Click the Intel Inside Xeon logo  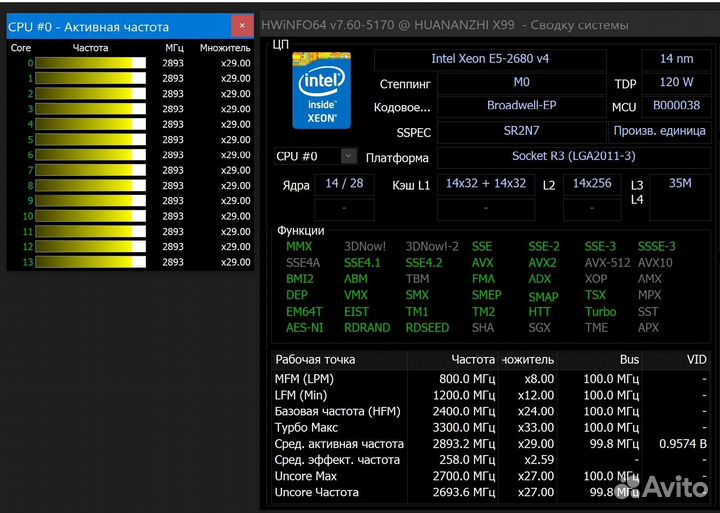click(x=321, y=90)
